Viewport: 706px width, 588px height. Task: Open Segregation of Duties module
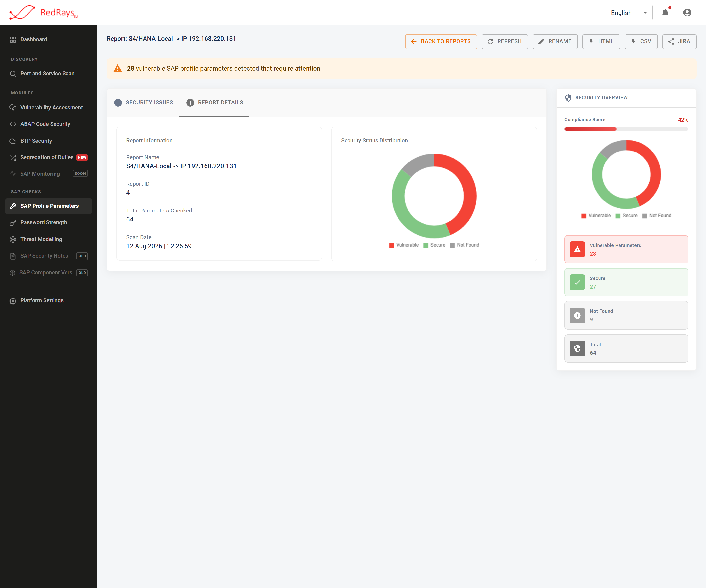tap(48, 158)
